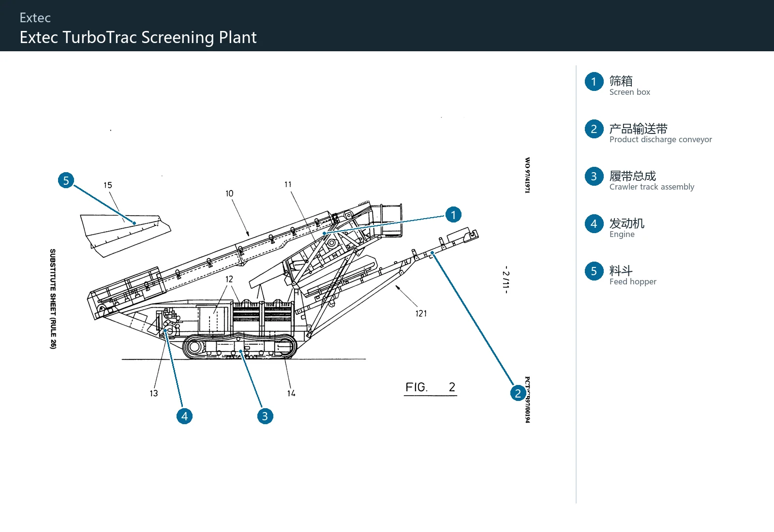Click legend badge 2 beside Product discharge conveyor
Screen dimensions: 774x532
point(594,129)
